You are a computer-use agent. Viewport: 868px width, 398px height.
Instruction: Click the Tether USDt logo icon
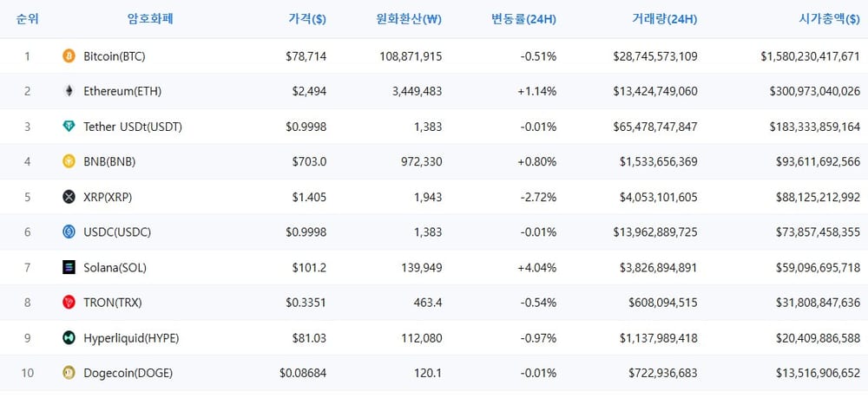click(x=69, y=127)
